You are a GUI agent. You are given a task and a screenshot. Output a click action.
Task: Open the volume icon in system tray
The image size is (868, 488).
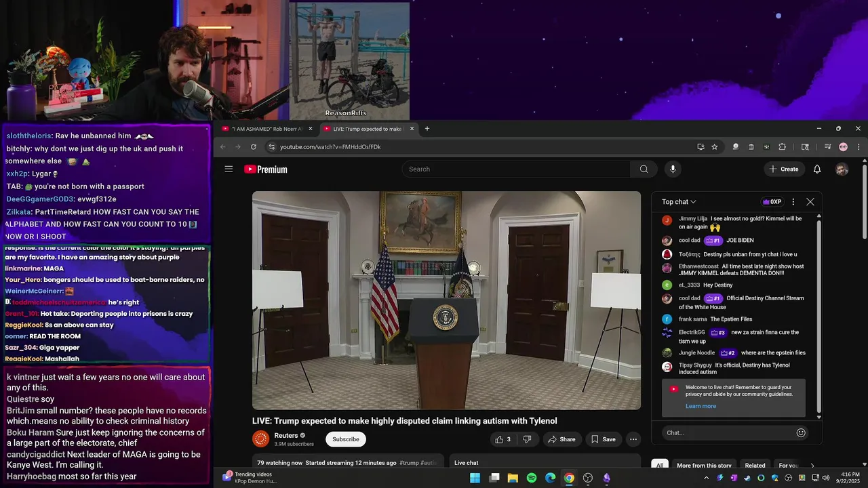[x=825, y=478]
